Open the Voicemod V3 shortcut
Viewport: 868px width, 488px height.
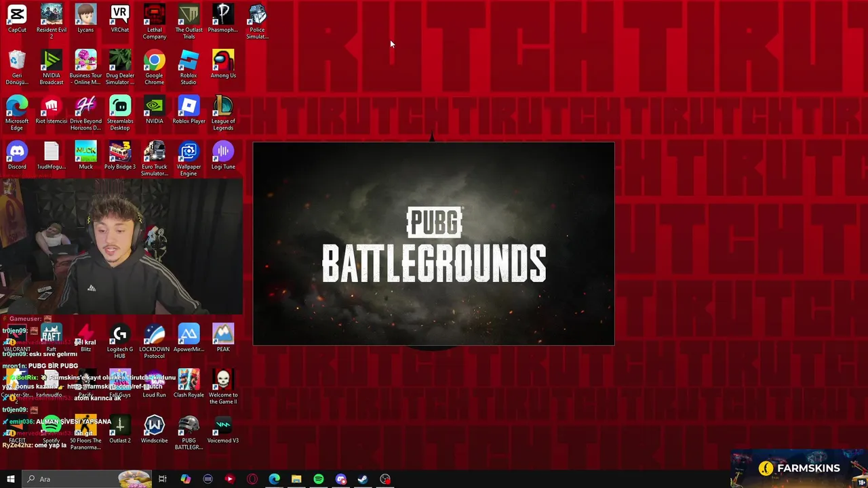coord(222,429)
